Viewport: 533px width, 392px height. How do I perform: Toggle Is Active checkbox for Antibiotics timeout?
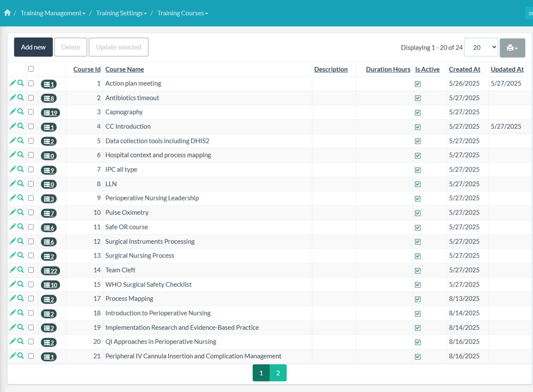click(x=418, y=98)
